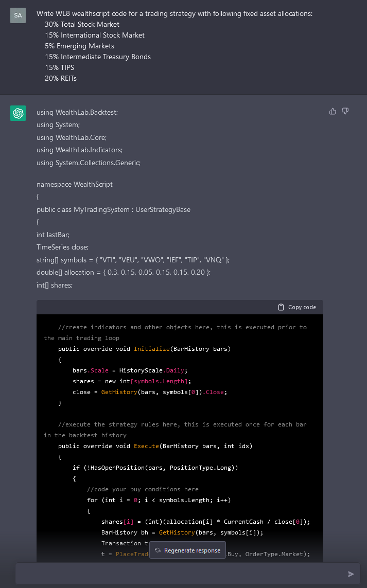Click the double[] allocation declaration line

click(124, 272)
